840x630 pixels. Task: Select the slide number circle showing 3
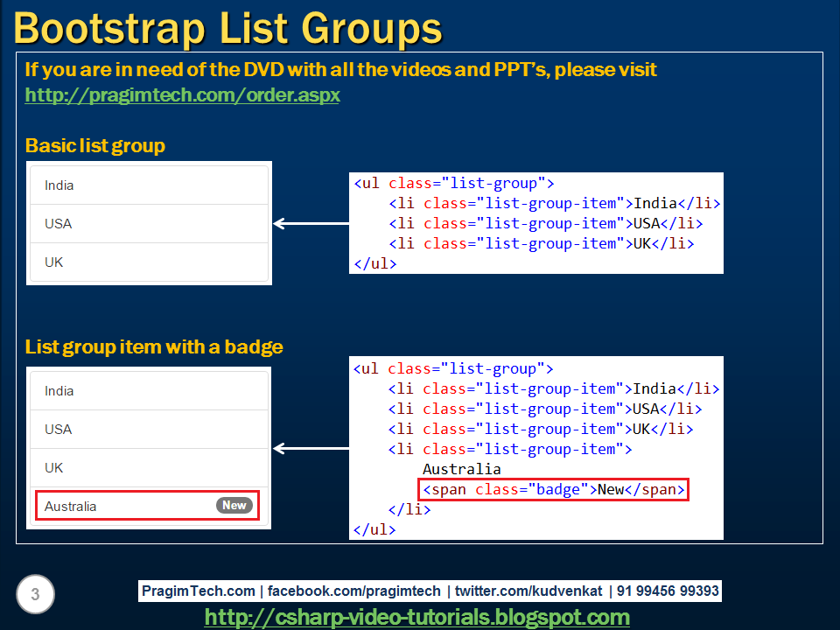(x=33, y=594)
